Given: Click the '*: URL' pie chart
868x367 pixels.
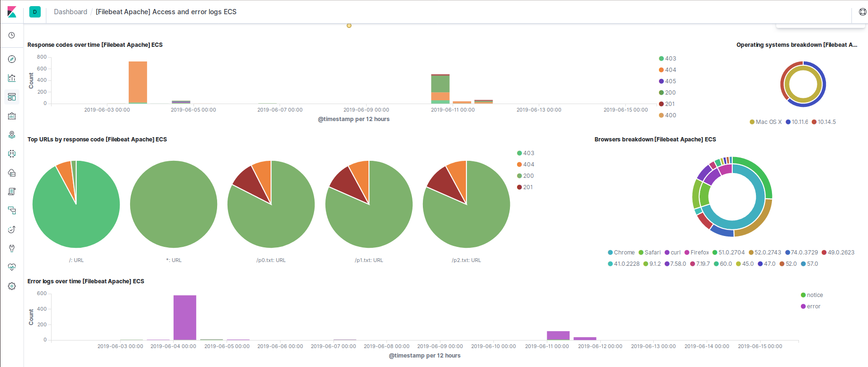Looking at the screenshot, I should (174, 204).
